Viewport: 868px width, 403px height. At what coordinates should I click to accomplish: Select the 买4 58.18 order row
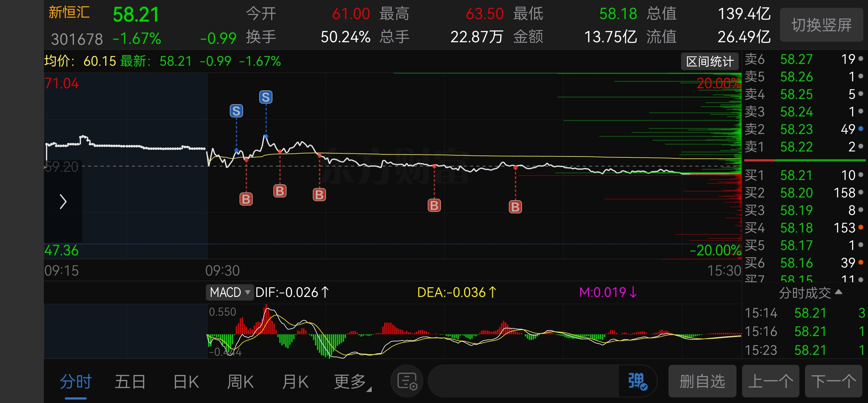tap(805, 227)
